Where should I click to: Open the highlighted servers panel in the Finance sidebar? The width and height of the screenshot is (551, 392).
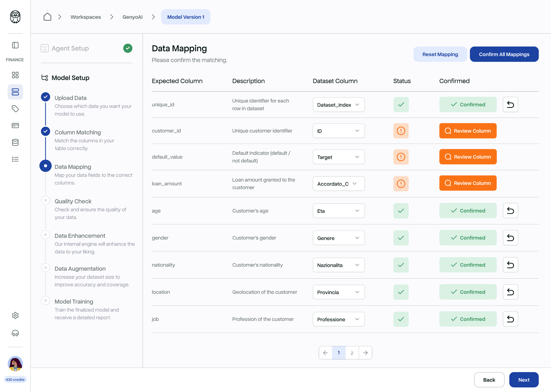(15, 92)
